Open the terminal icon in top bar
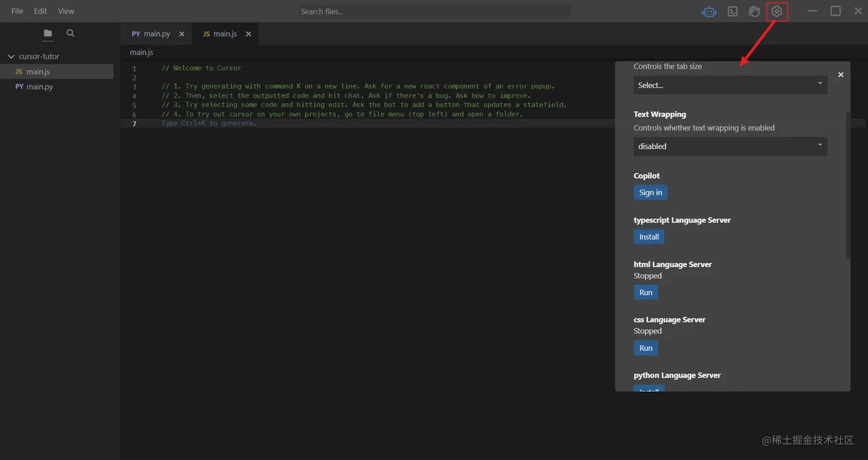The height and width of the screenshot is (460, 868). pyautogui.click(x=733, y=11)
